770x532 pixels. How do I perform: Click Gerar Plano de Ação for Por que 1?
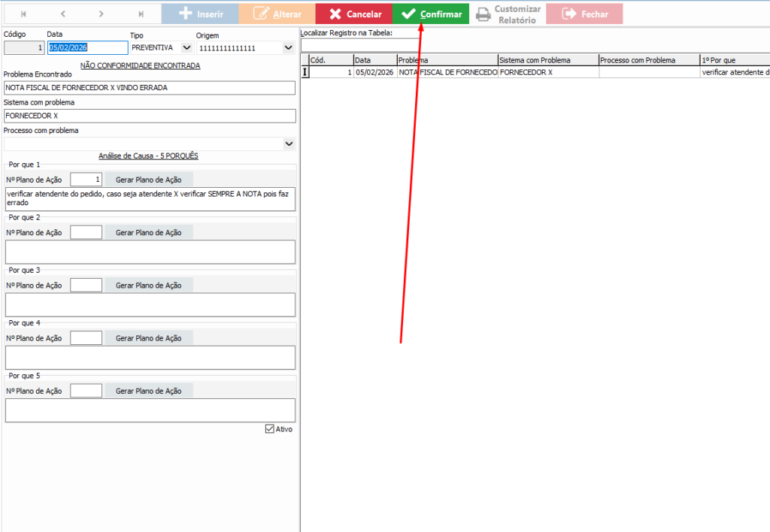[148, 180]
